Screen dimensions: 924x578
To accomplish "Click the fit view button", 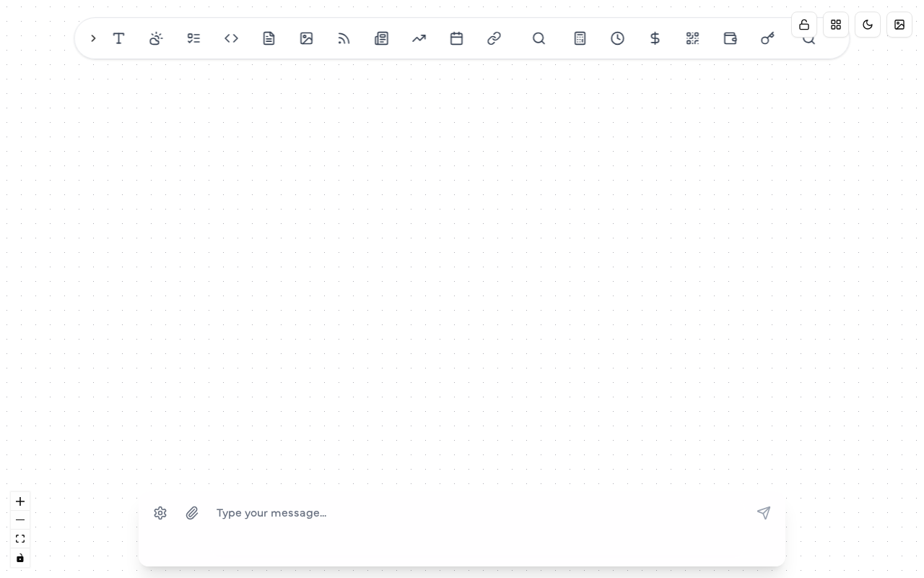I will point(20,539).
